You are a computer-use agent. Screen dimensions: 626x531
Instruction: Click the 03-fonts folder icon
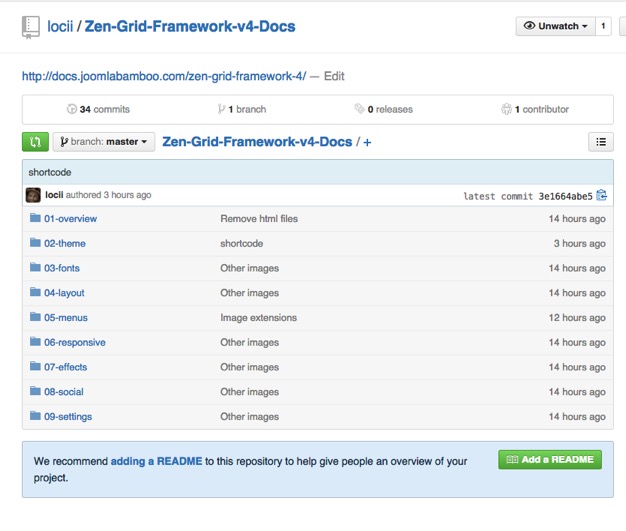coord(36,267)
